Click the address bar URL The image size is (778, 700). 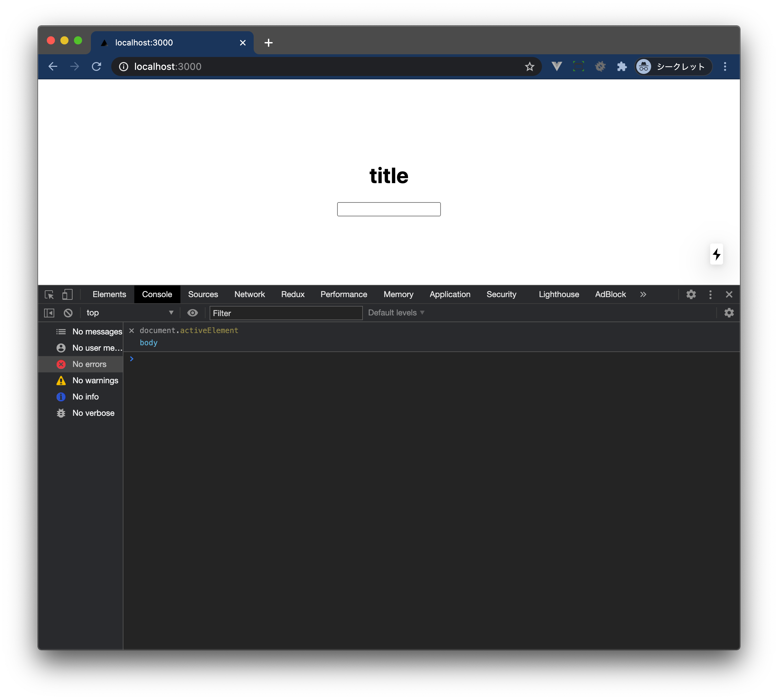click(168, 66)
